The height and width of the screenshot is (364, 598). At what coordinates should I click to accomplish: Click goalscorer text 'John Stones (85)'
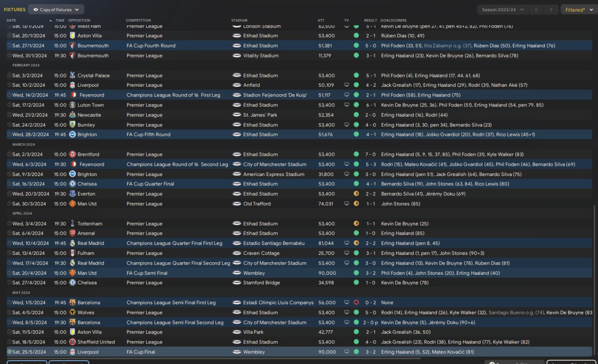click(x=400, y=204)
